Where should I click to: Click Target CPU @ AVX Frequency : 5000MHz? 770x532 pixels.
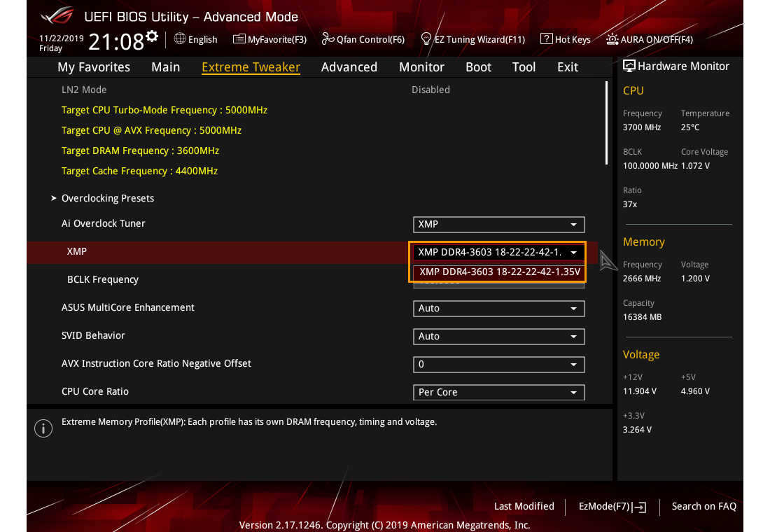click(x=151, y=130)
